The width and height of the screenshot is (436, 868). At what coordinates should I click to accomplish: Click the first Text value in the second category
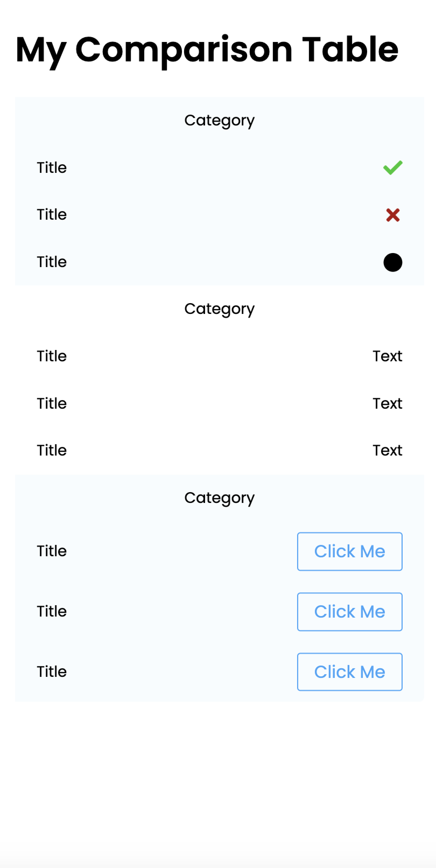[x=387, y=356]
